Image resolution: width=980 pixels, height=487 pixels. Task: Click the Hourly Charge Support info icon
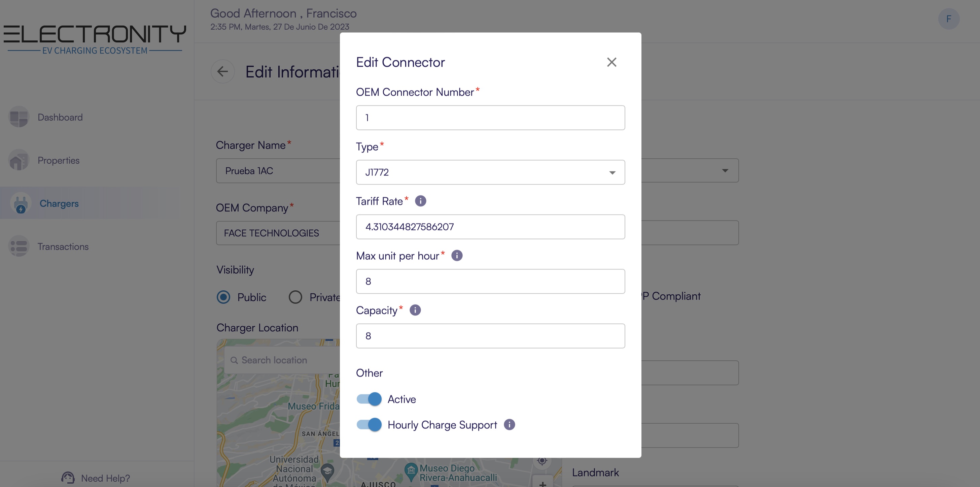pyautogui.click(x=509, y=425)
